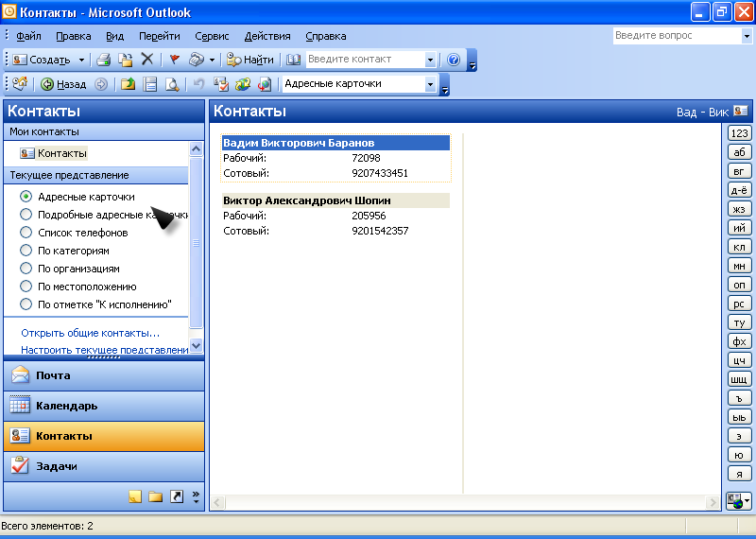
Task: Open the Перейти menu
Action: point(159,36)
